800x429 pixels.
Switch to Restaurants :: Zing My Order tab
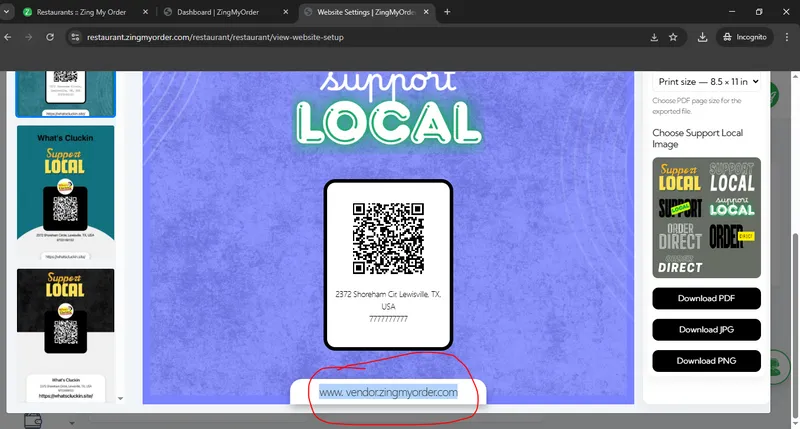click(80, 12)
